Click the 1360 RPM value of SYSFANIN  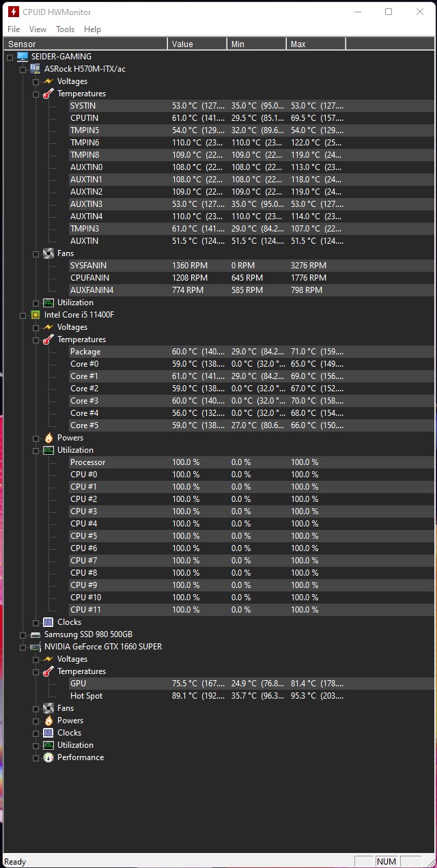point(190,266)
